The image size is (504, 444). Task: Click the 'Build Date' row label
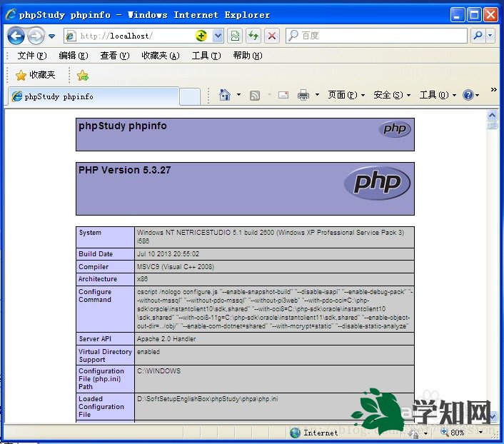point(96,253)
